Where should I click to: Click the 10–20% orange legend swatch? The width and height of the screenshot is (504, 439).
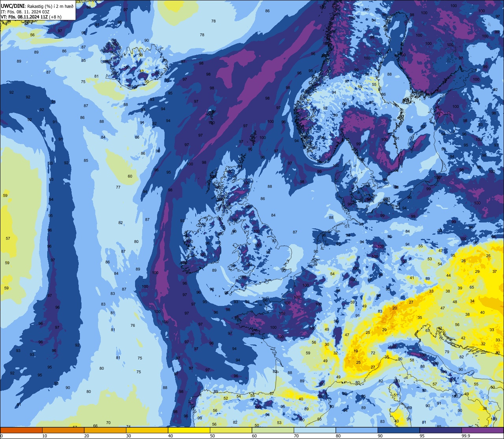coord(63,430)
